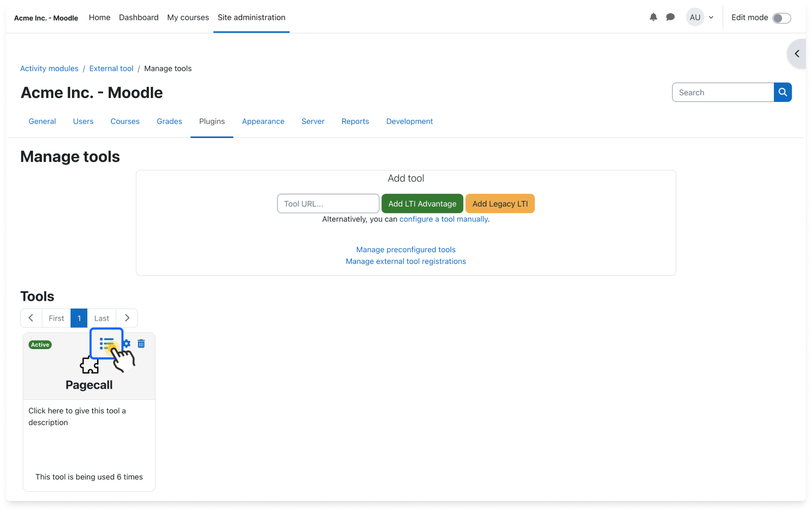View Pagecall configuration details list icon
The height and width of the screenshot is (512, 812).
[107, 344]
